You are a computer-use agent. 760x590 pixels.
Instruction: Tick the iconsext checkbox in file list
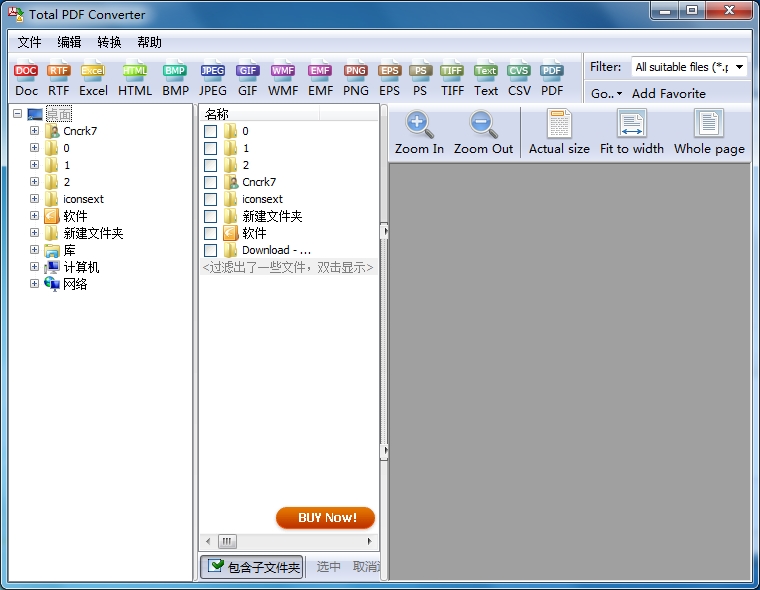[x=210, y=199]
